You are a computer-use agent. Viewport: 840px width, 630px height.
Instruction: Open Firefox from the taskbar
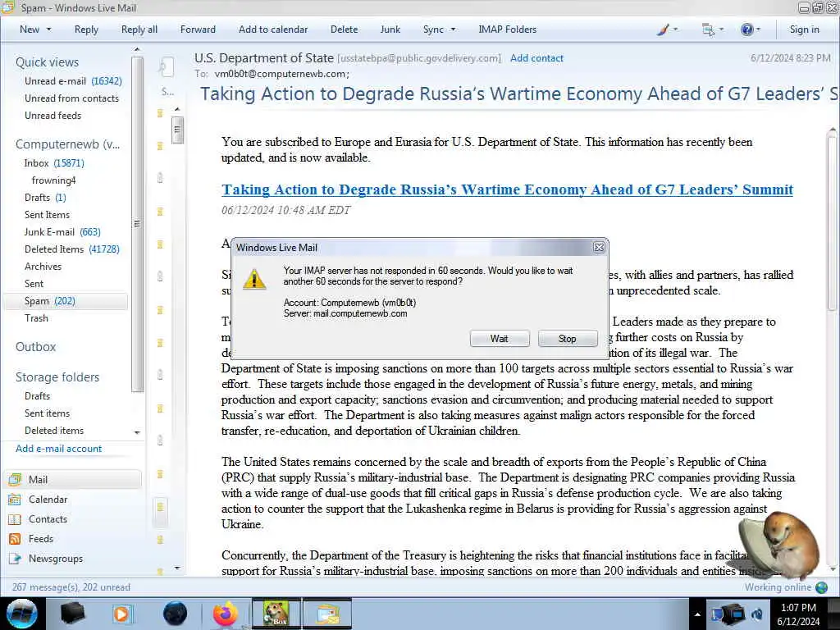(226, 614)
